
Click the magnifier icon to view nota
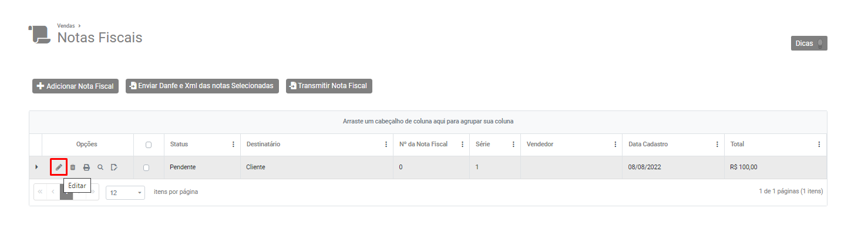100,167
